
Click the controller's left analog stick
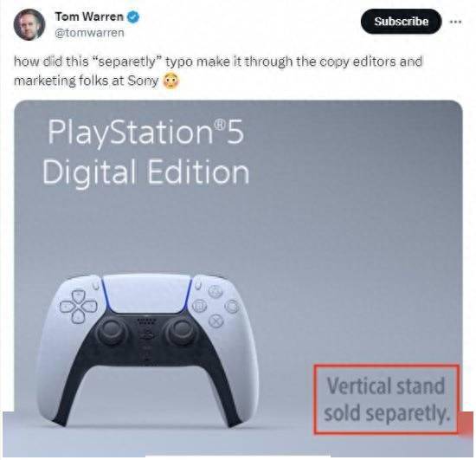click(x=111, y=331)
